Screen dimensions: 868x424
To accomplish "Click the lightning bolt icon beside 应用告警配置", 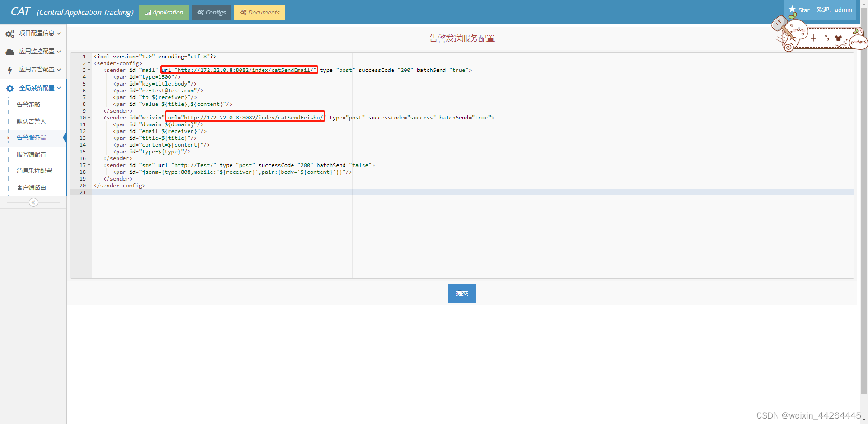I will pyautogui.click(x=10, y=70).
